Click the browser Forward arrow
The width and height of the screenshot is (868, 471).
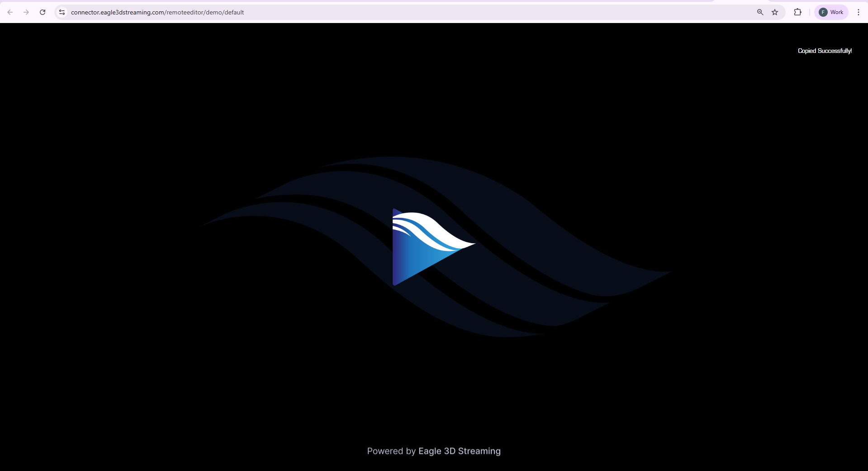pos(26,12)
